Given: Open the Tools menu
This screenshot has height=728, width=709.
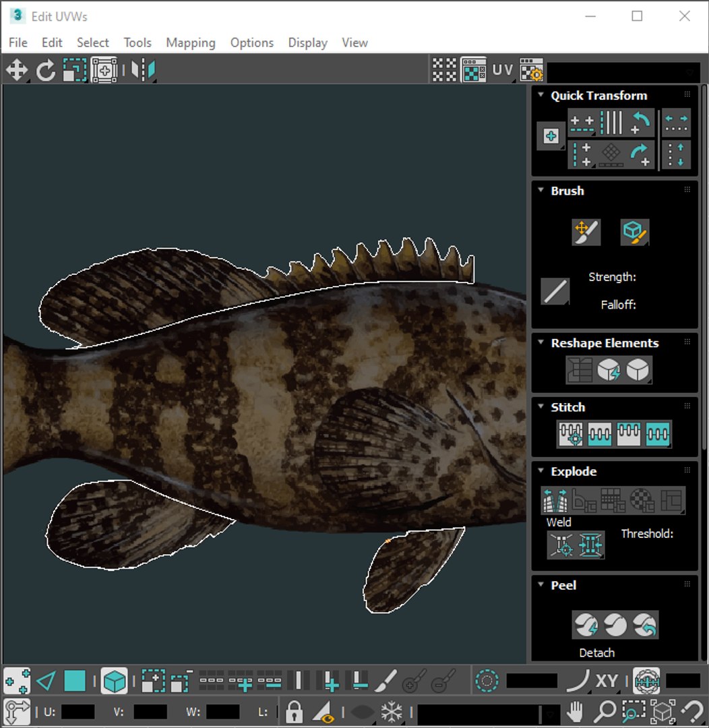Looking at the screenshot, I should click(x=137, y=42).
